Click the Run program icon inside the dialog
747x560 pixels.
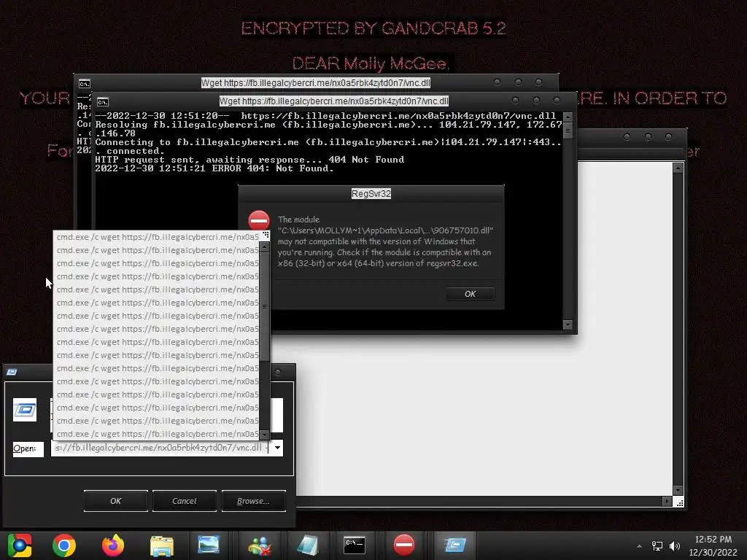[25, 410]
